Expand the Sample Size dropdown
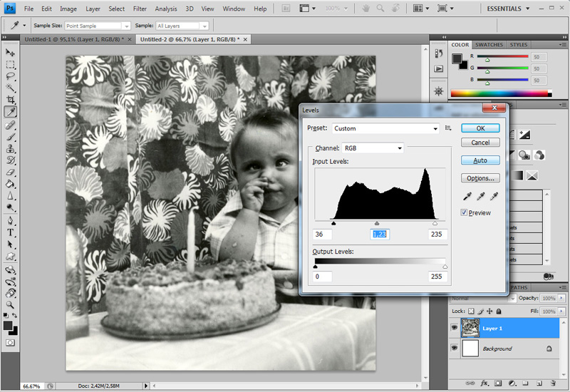 click(x=97, y=26)
